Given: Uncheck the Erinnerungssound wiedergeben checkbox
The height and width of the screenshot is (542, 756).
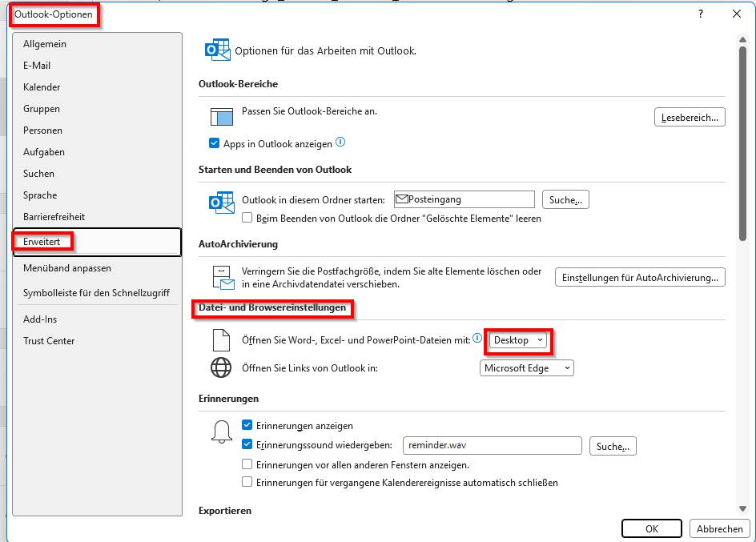Looking at the screenshot, I should coord(247,445).
